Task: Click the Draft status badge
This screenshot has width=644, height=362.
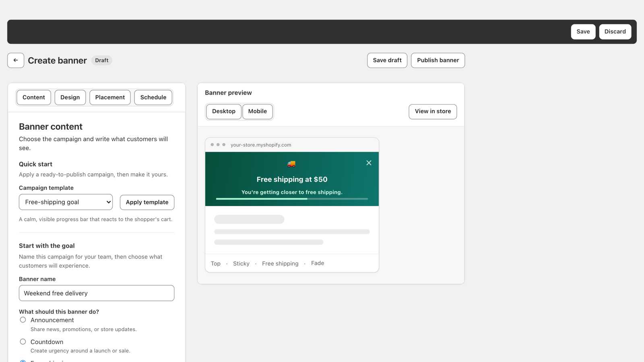Action: 102,60
